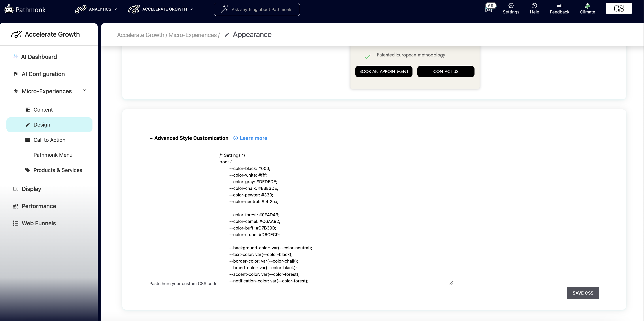The height and width of the screenshot is (321, 644).
Task: Click the edit pencil beside Appearance title
Action: [227, 35]
